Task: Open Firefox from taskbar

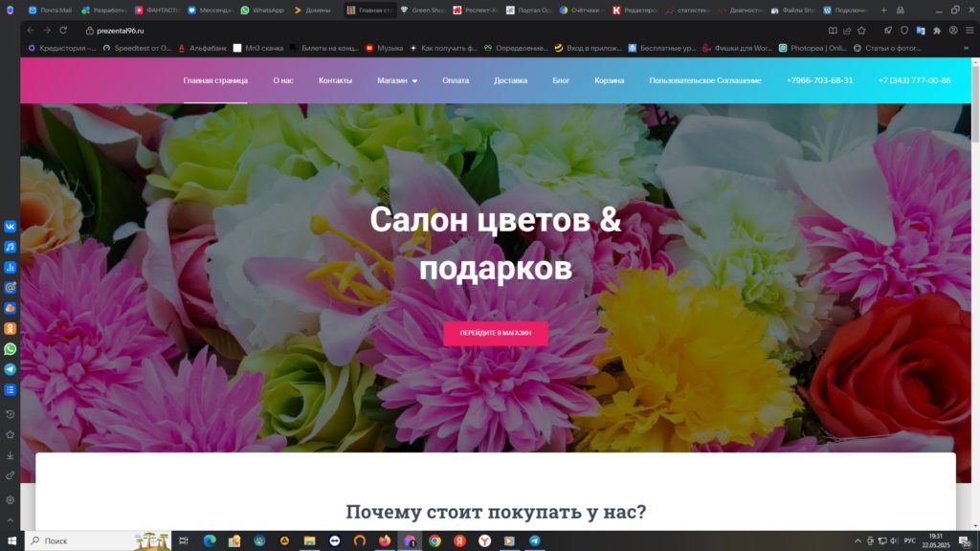Action: click(385, 541)
